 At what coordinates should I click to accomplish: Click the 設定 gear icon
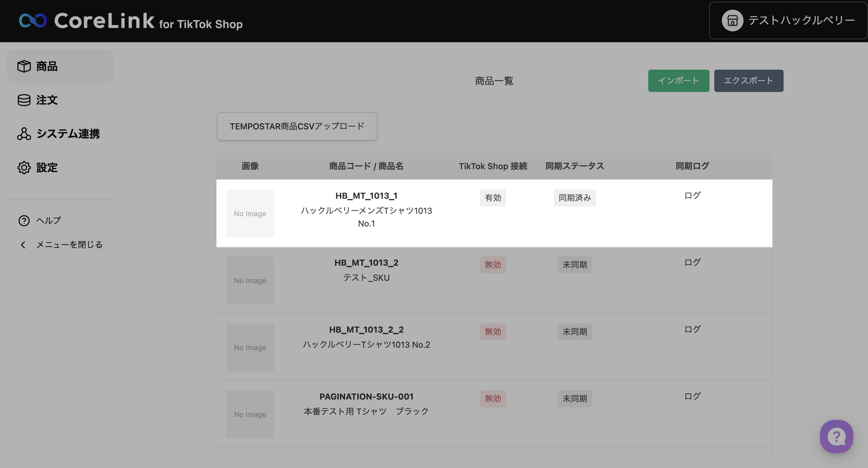click(24, 167)
